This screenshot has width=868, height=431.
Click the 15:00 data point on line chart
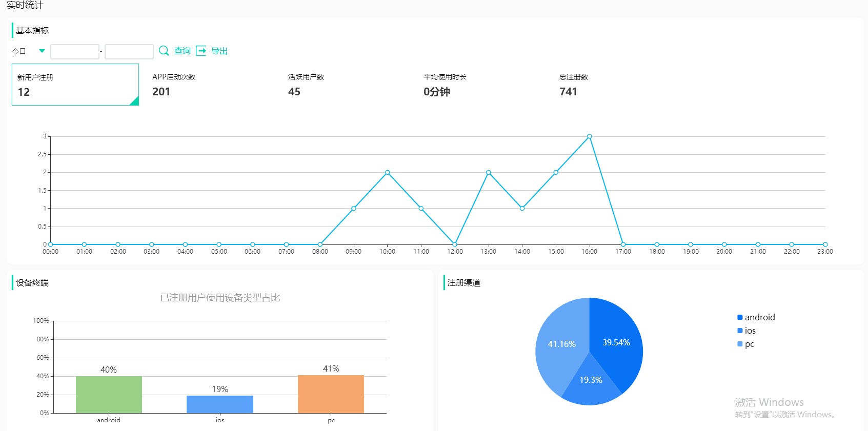[556, 172]
